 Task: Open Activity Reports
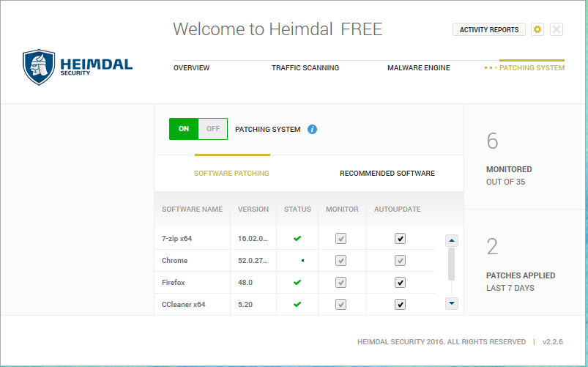pos(489,29)
